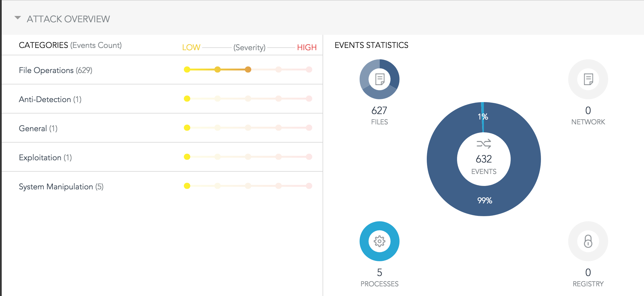Click the 632 Events total
The width and height of the screenshot is (644, 296).
tap(484, 159)
